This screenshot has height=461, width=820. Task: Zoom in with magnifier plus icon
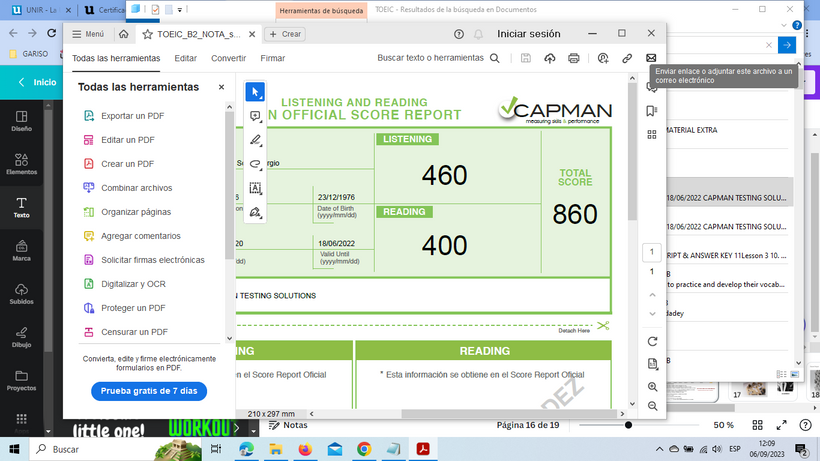click(652, 387)
